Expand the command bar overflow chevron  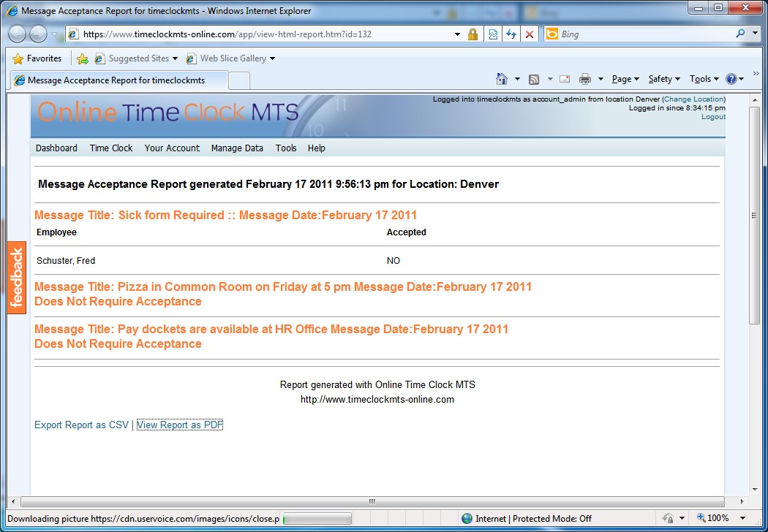point(756,73)
